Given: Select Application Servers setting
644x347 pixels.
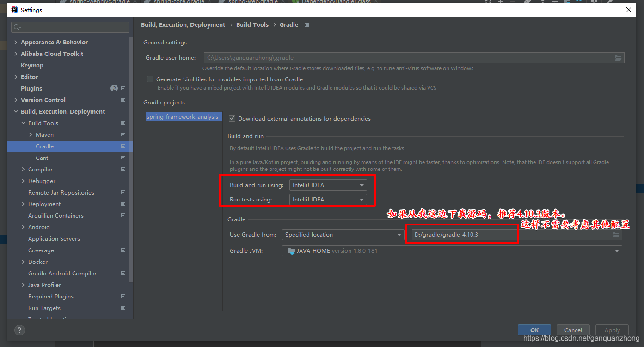Looking at the screenshot, I should (54, 238).
